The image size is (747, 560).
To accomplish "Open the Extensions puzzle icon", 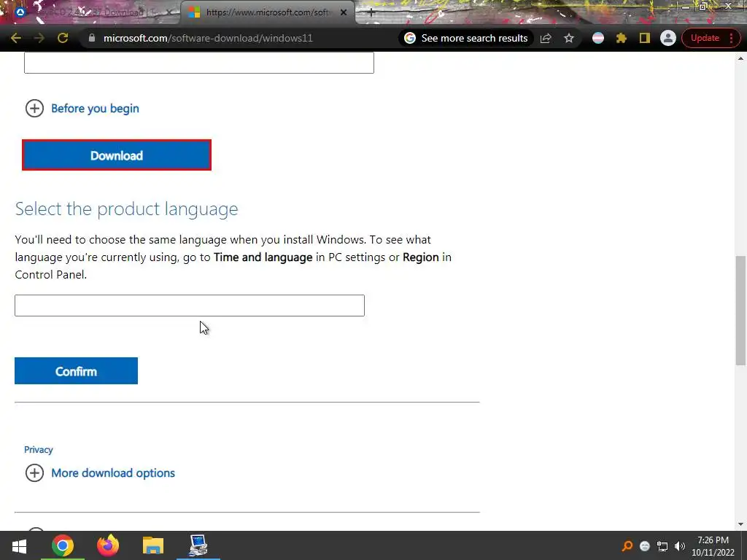I will [x=622, y=38].
